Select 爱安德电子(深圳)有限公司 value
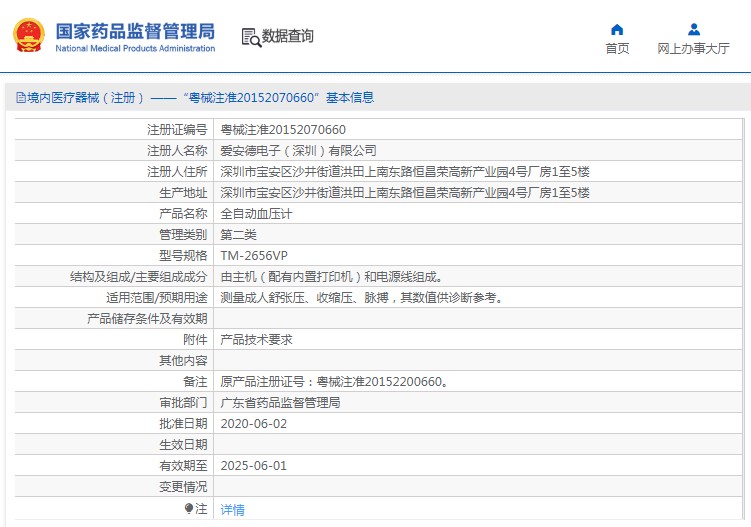The width and height of the screenshot is (751, 527). point(298,151)
